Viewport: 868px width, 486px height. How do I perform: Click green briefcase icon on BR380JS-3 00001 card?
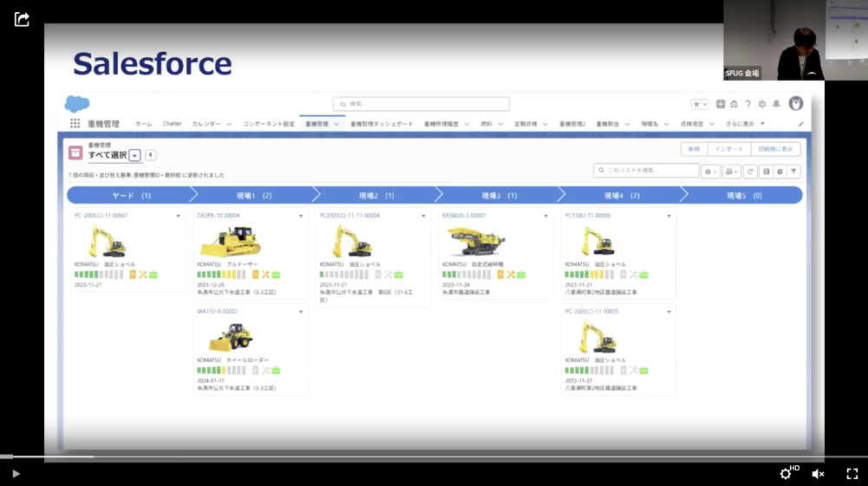521,275
